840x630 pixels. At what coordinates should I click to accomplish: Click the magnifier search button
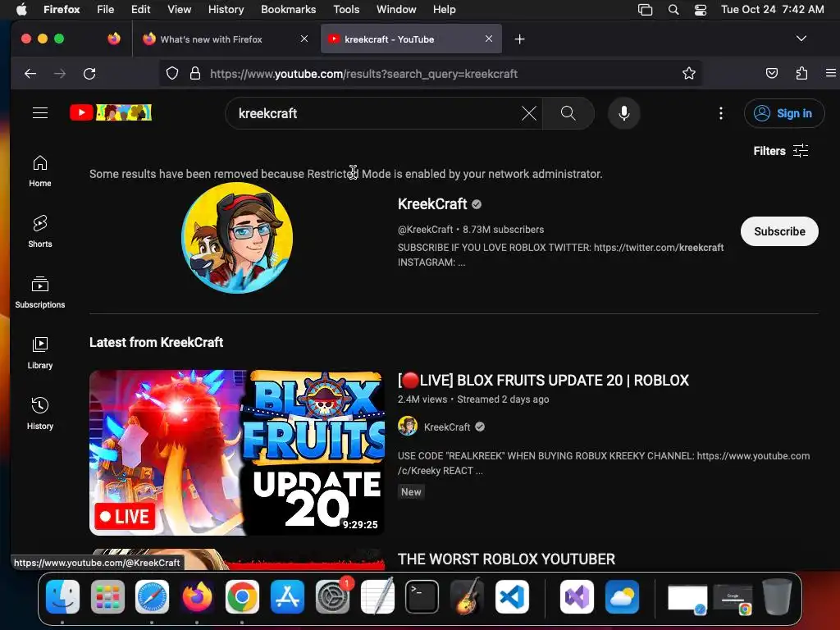pyautogui.click(x=568, y=113)
